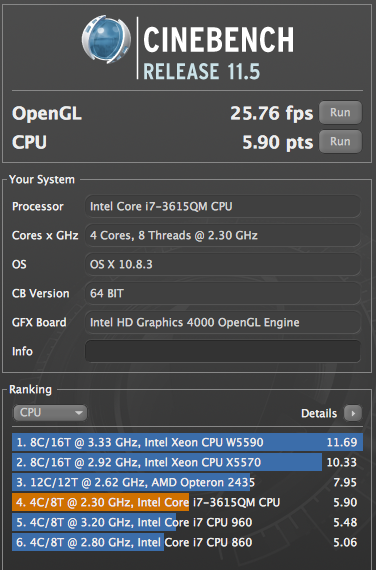Select the highlighted orange i7-3615QM ranking row

tap(187, 502)
